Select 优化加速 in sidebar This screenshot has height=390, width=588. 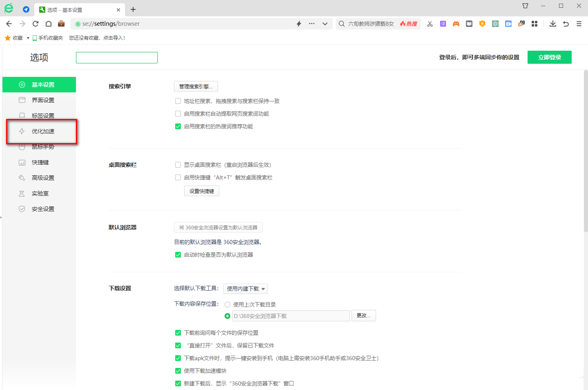pyautogui.click(x=39, y=131)
